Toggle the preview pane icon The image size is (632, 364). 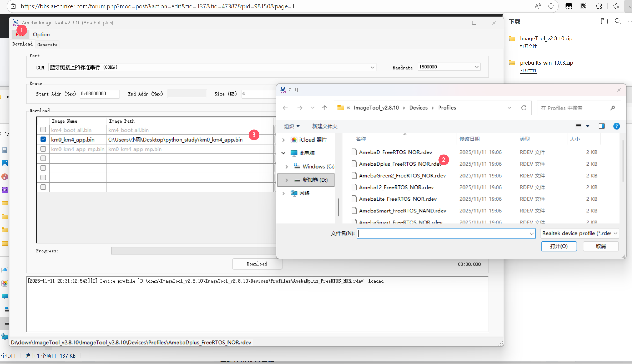point(601,126)
